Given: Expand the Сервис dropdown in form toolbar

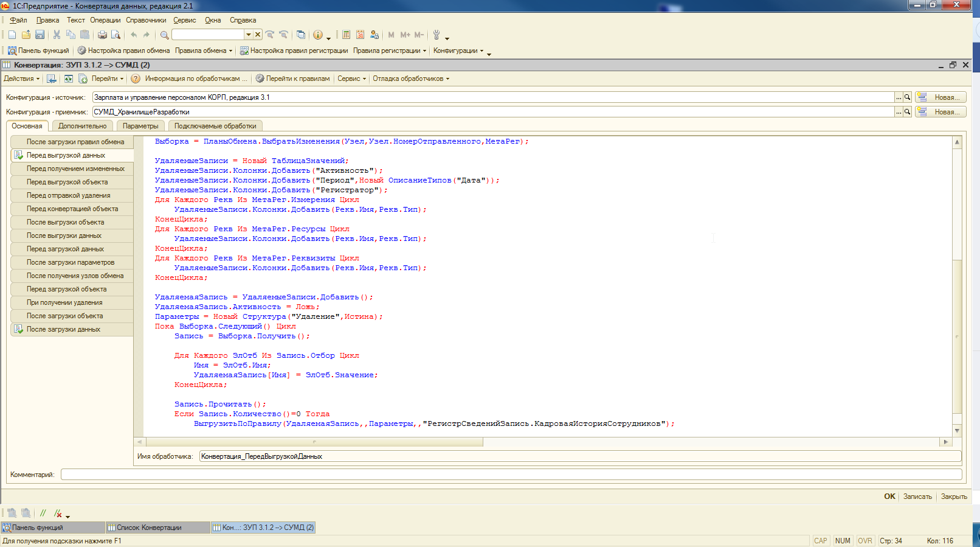Looking at the screenshot, I should pyautogui.click(x=352, y=78).
